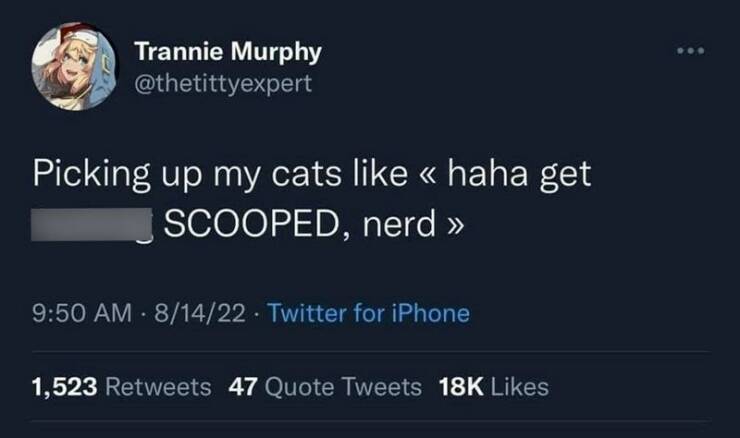The height and width of the screenshot is (438, 740).
Task: Click the anime character profile avatar
Action: 75,67
